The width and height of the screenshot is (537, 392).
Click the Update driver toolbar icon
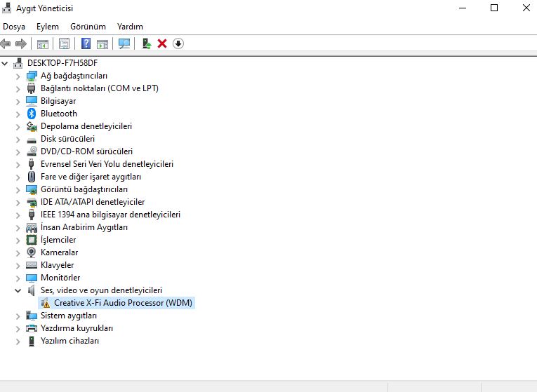pyautogui.click(x=147, y=43)
